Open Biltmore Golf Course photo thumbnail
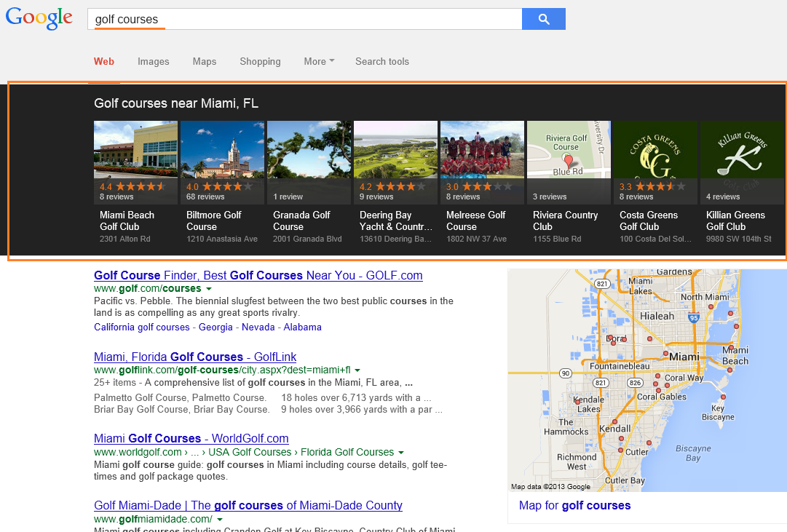Viewport: 787px width, 532px height. click(x=222, y=150)
